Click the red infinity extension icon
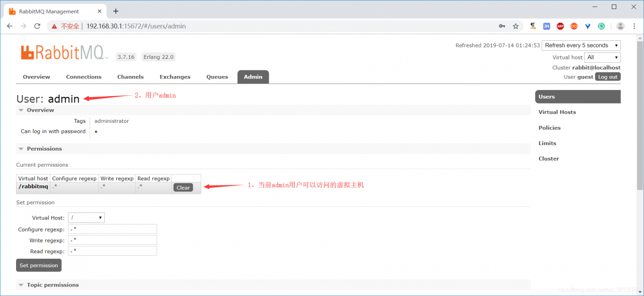 pyautogui.click(x=574, y=26)
